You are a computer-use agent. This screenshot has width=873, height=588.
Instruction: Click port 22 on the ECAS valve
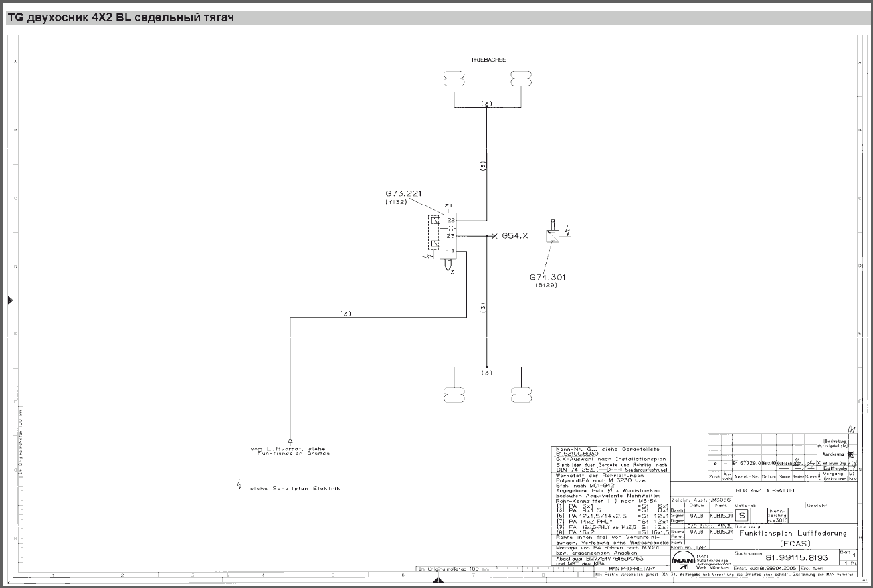[x=450, y=220]
